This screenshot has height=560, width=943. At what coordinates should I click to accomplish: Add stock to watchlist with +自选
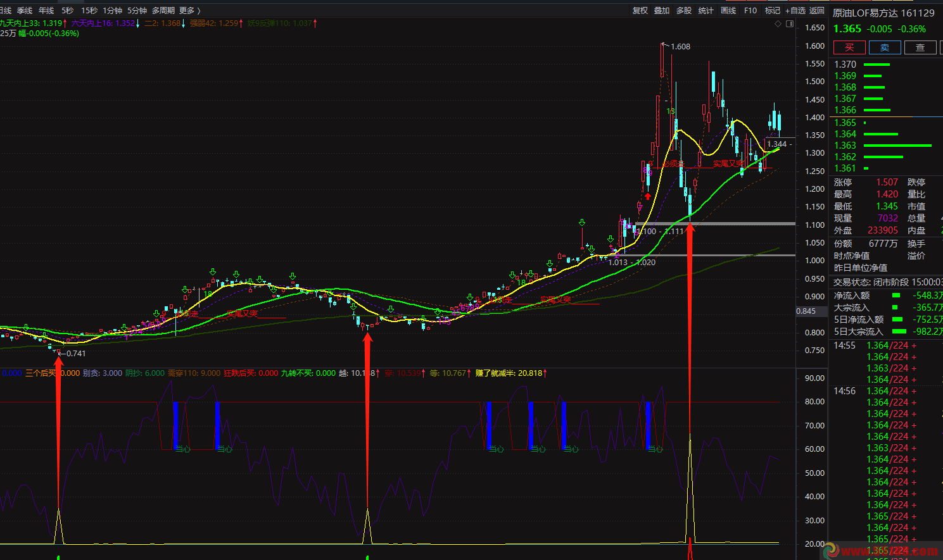795,10
